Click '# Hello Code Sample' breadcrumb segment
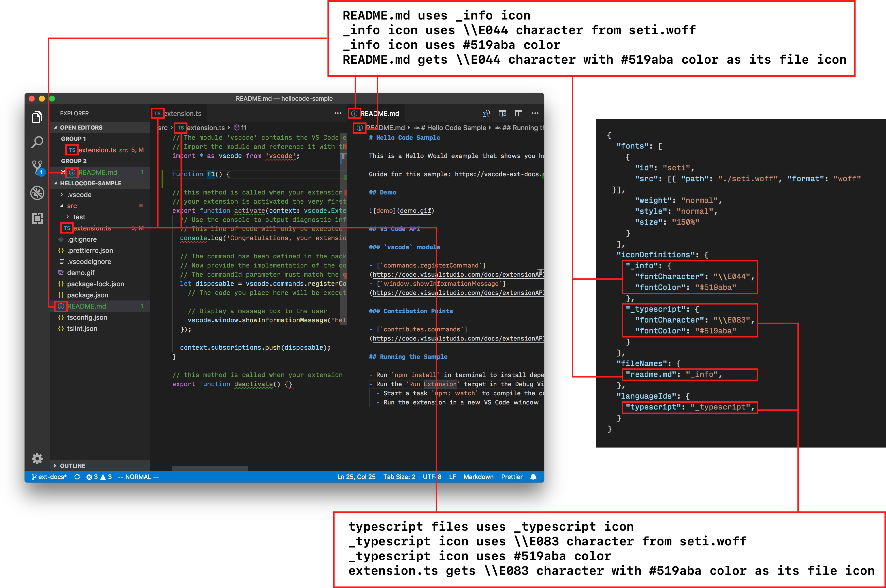 pyautogui.click(x=449, y=128)
